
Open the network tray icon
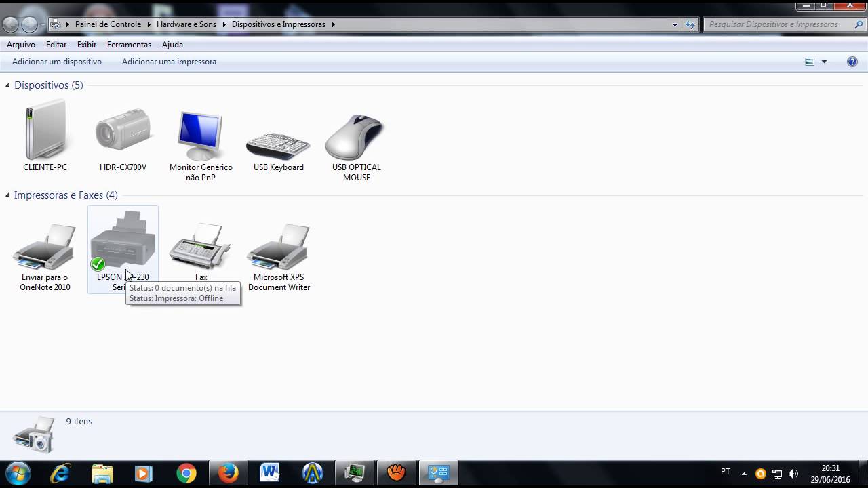click(777, 474)
